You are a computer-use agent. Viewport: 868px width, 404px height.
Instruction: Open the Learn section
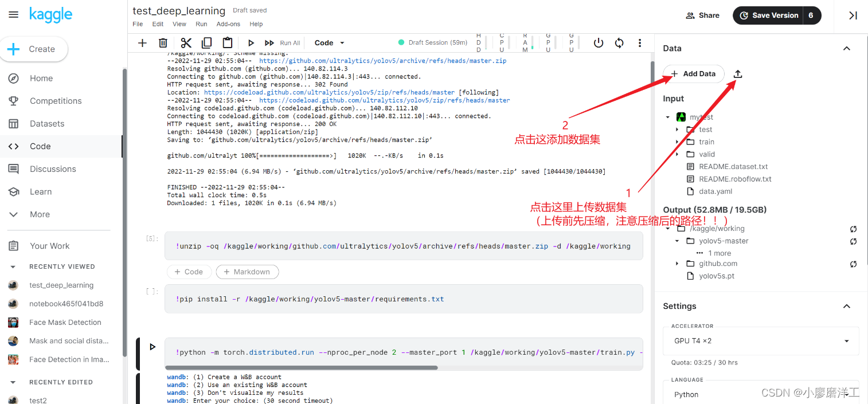coord(41,191)
